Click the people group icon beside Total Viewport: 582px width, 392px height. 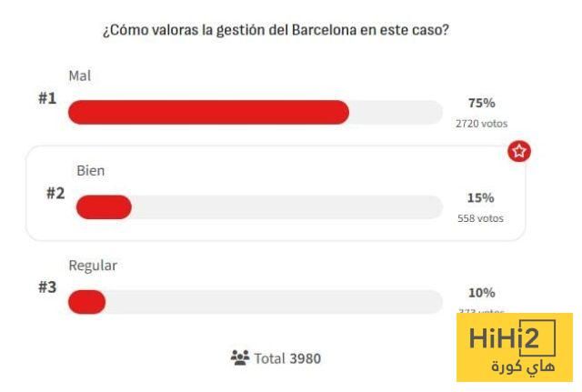pos(239,358)
